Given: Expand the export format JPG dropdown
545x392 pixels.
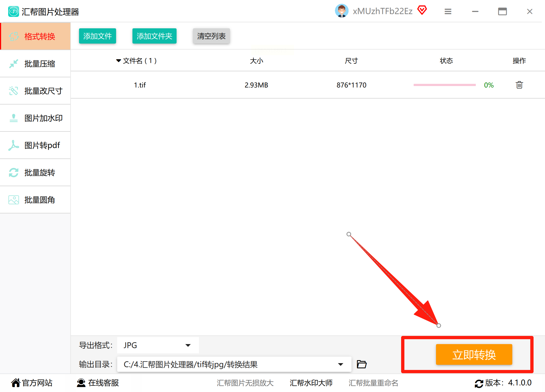Looking at the screenshot, I should coord(188,345).
